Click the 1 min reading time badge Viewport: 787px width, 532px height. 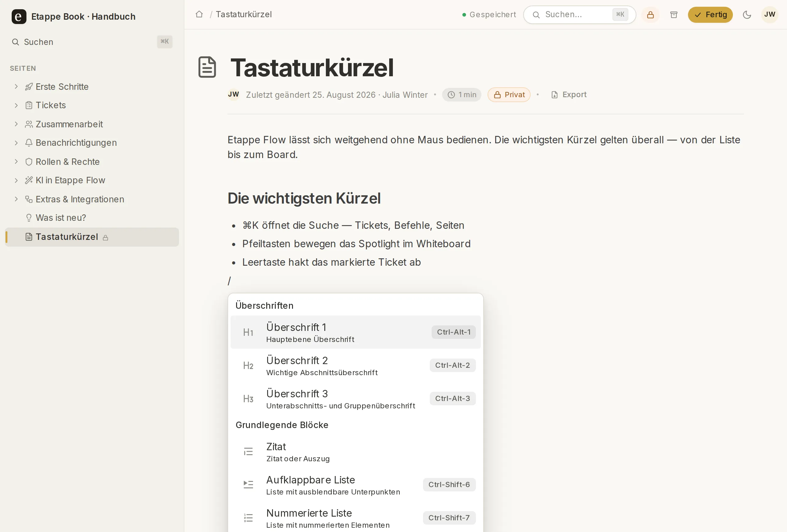[x=461, y=94]
